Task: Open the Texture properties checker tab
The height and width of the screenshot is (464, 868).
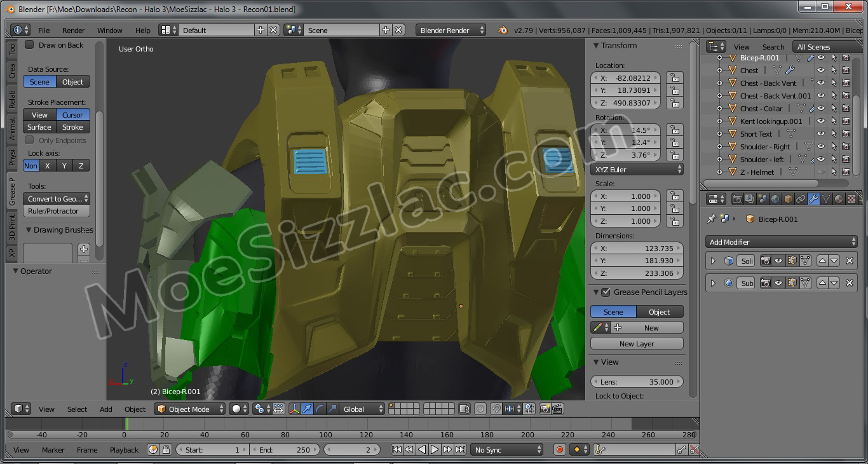Action: [x=851, y=199]
